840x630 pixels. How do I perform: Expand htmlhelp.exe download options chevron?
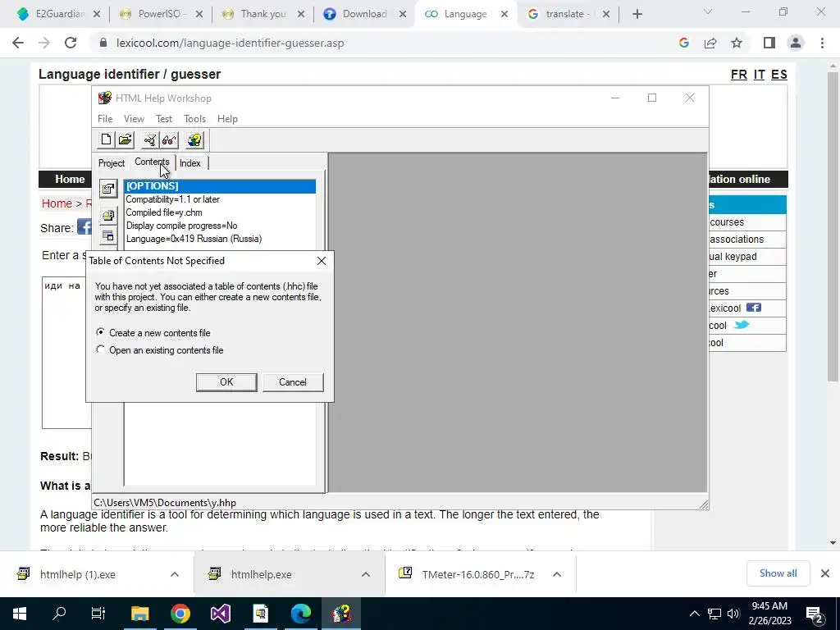[x=366, y=574]
